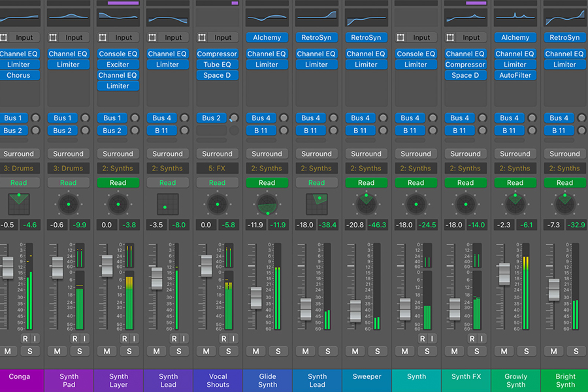
Task: Solo the Bright Synth channel
Action: [576, 351]
